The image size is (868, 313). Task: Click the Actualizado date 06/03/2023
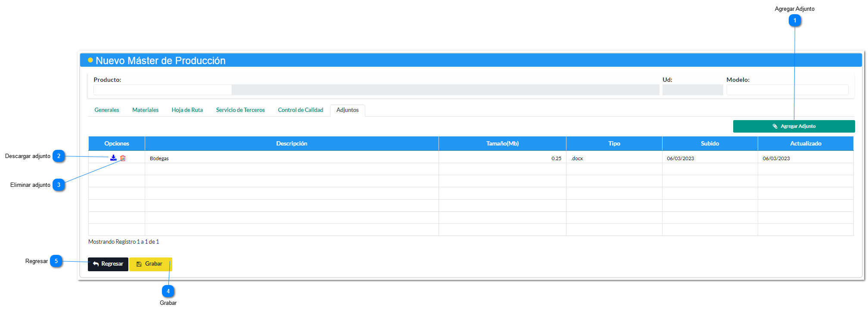(x=776, y=158)
